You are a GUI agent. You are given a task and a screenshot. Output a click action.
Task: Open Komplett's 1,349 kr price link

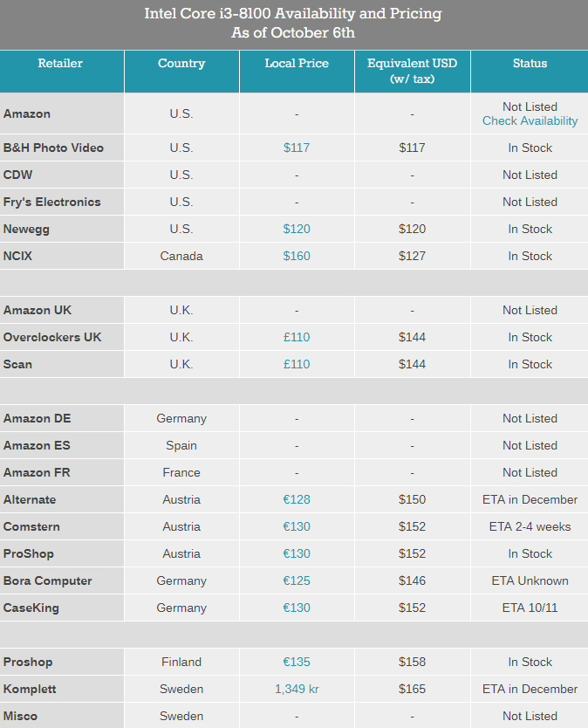tap(297, 689)
